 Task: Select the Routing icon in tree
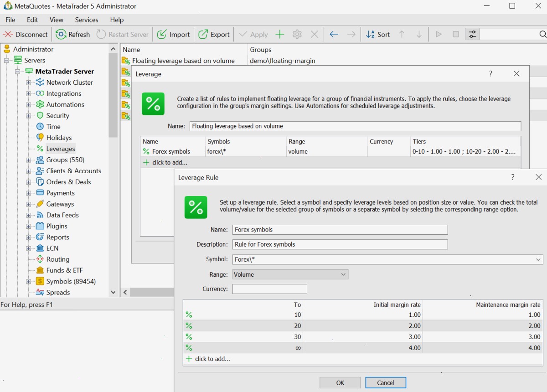pyautogui.click(x=40, y=259)
